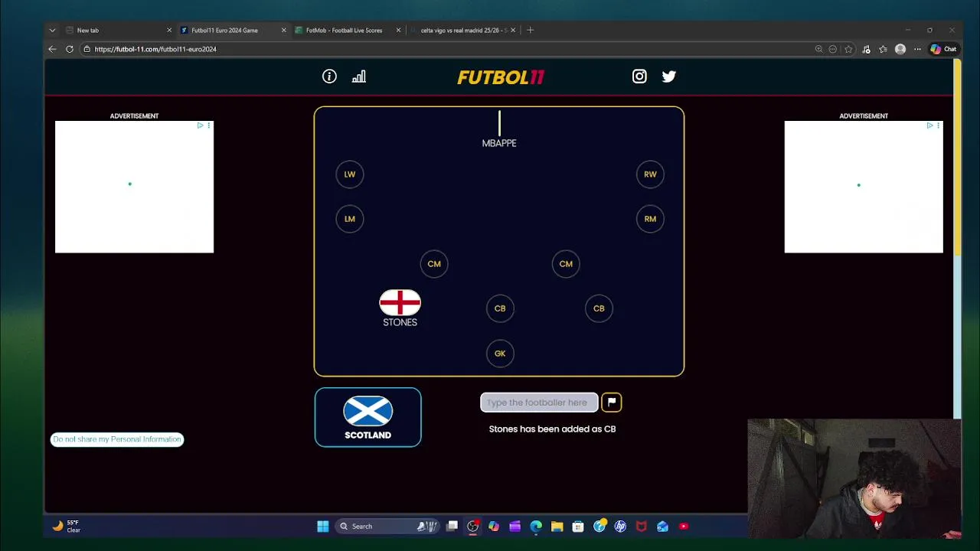The image size is (980, 551).
Task: Click the MBAPPE player name
Action: point(499,143)
